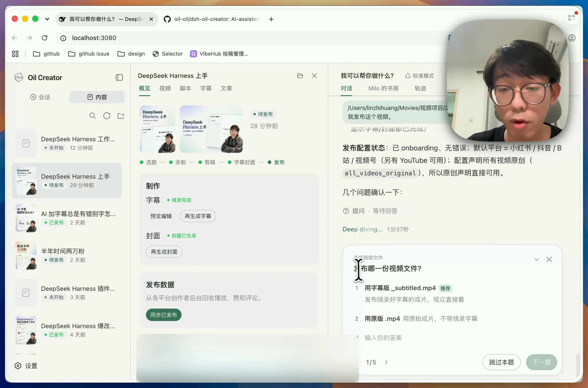Open the 文章 tab
This screenshot has width=588, height=388.
pyautogui.click(x=226, y=88)
